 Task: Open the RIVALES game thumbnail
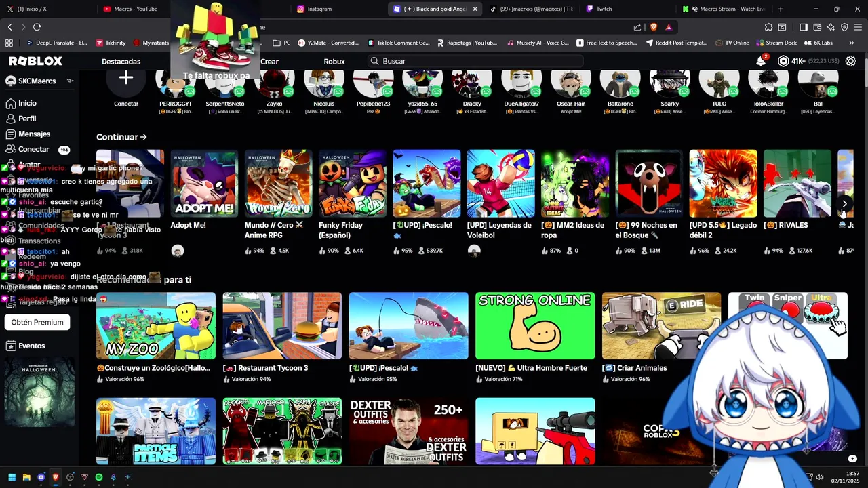[x=797, y=184]
